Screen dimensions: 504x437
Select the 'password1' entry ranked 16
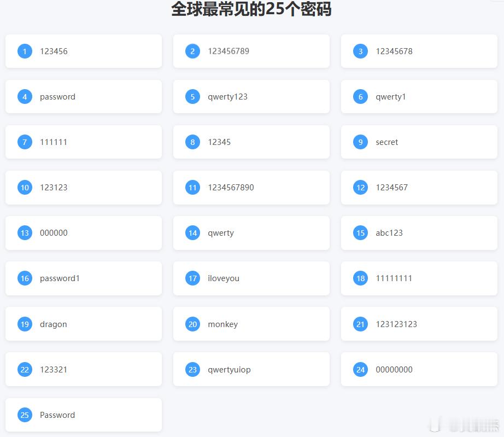84,278
